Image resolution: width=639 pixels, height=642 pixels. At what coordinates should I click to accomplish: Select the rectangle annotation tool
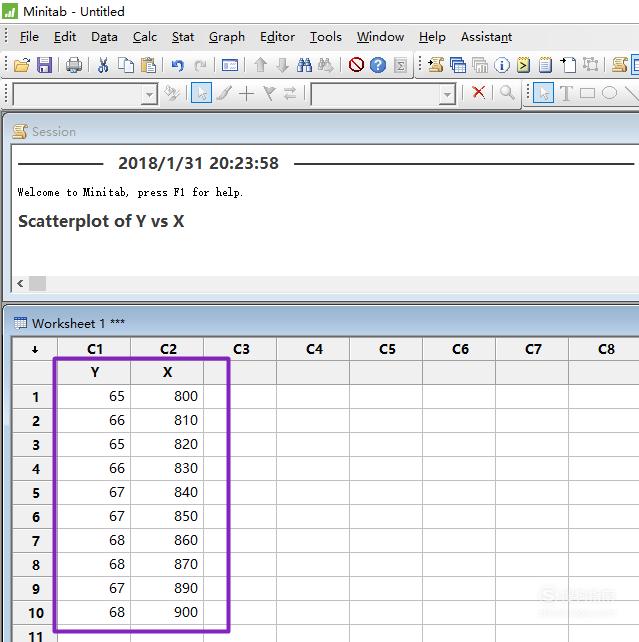click(587, 93)
